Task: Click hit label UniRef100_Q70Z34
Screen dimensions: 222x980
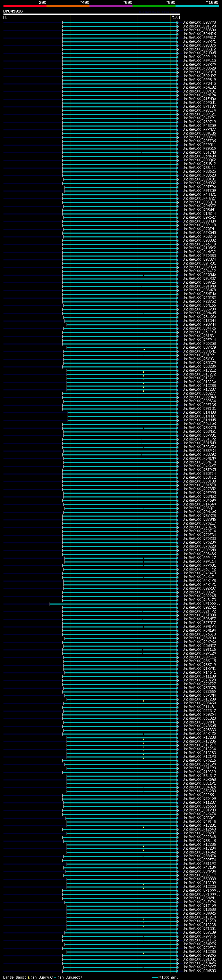Action: click(x=199, y=535)
